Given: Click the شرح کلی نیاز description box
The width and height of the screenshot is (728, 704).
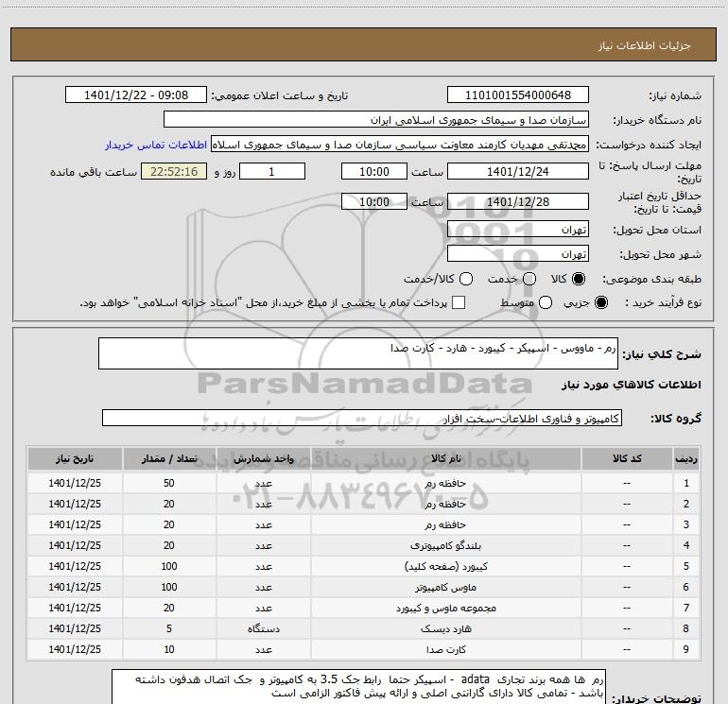Looking at the screenshot, I should point(358,353).
